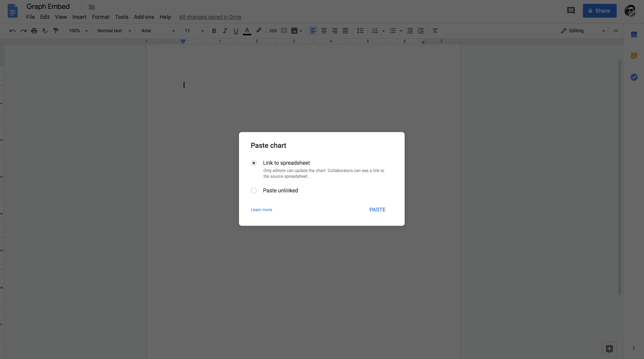Open Tasks in the side panel
The height and width of the screenshot is (359, 644).
pos(634,77)
